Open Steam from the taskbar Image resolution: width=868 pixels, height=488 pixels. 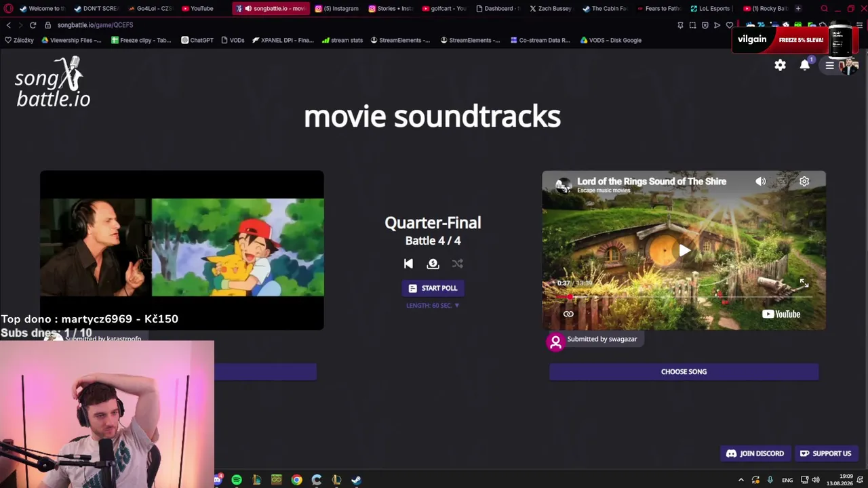point(356,480)
